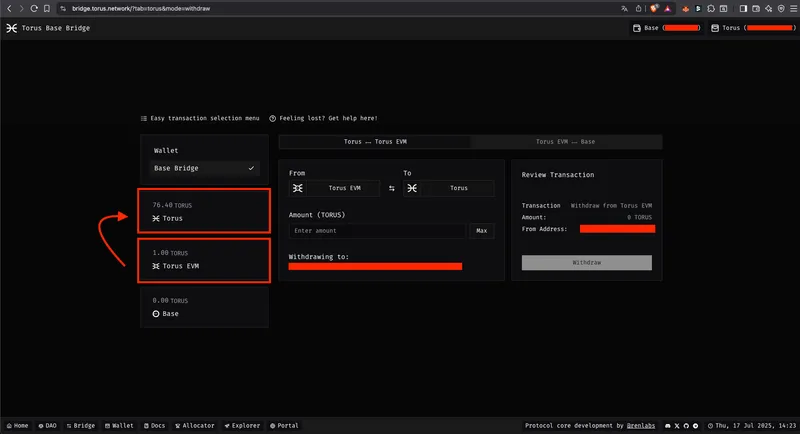Viewport: 800px width, 434px height.
Task: Click the Torus logo in the header
Action: tap(12, 28)
